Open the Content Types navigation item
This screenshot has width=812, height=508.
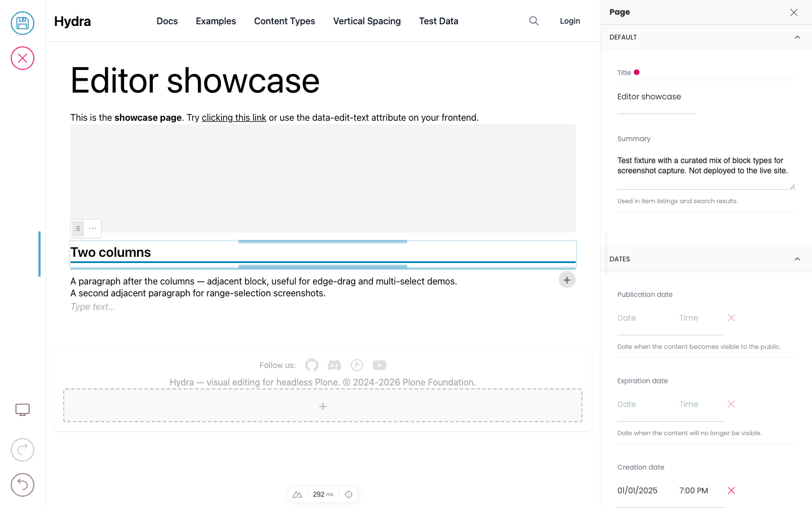285,21
